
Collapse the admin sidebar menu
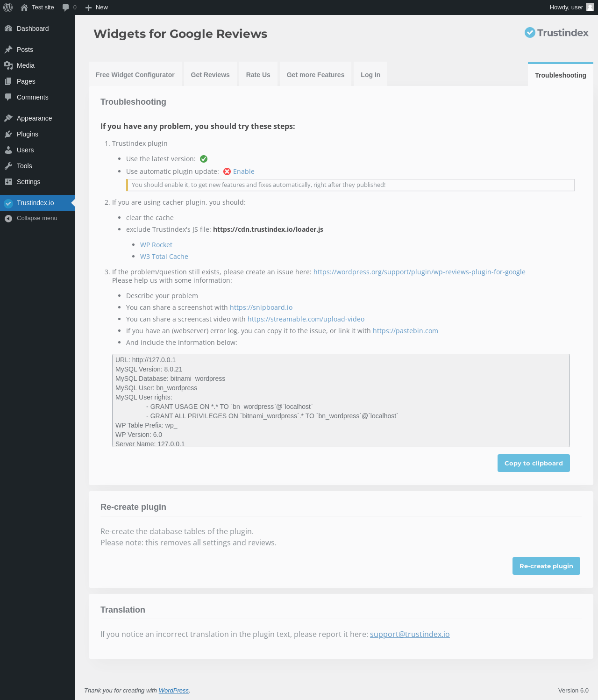[x=37, y=218]
